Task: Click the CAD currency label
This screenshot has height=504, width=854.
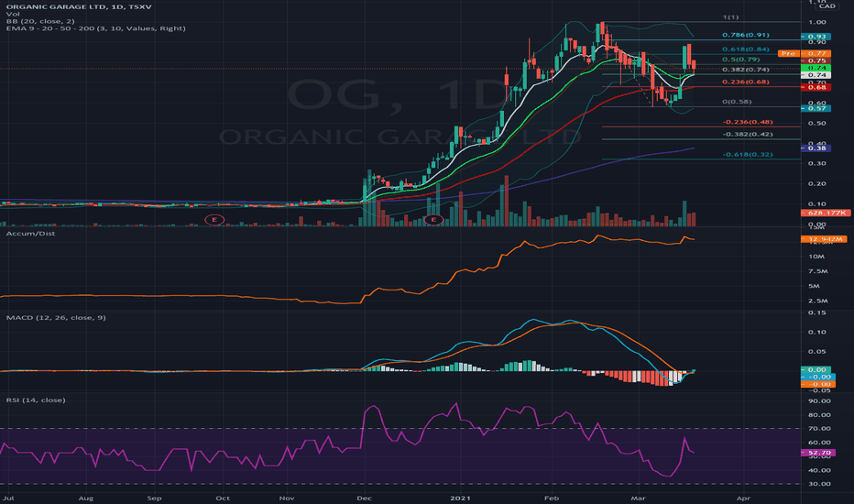Action: coord(827,6)
